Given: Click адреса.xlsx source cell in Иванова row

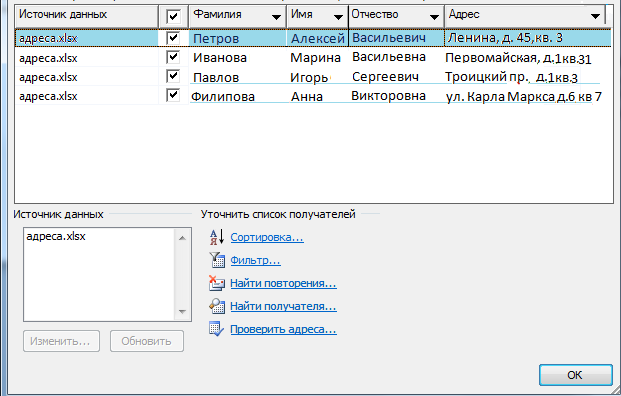Looking at the screenshot, I should pyautogui.click(x=48, y=58).
